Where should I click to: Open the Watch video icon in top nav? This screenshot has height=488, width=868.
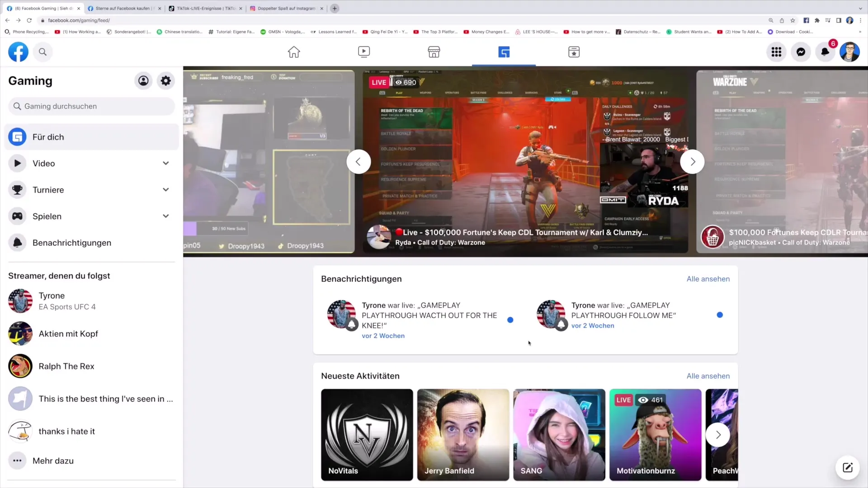(364, 52)
